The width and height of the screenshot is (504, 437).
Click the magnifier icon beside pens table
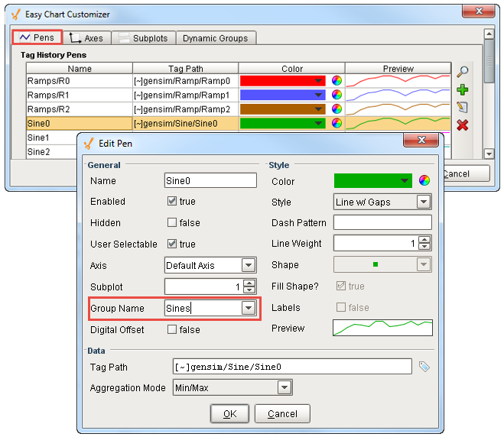click(x=462, y=73)
